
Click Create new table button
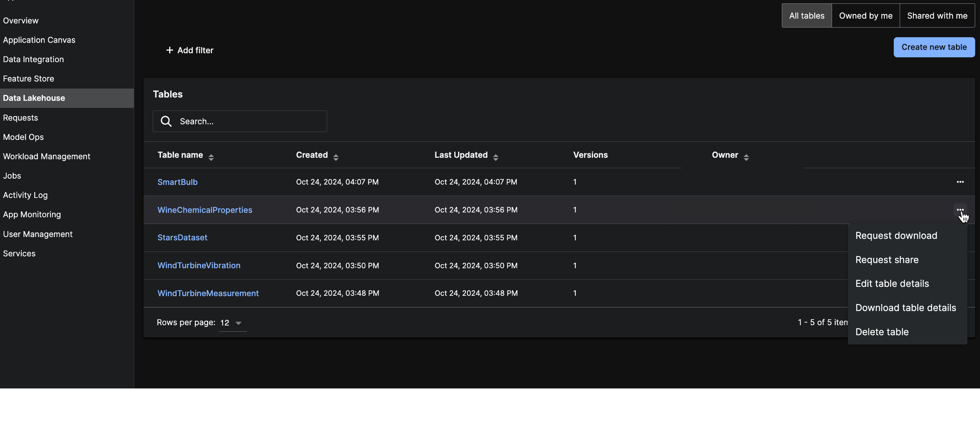934,47
